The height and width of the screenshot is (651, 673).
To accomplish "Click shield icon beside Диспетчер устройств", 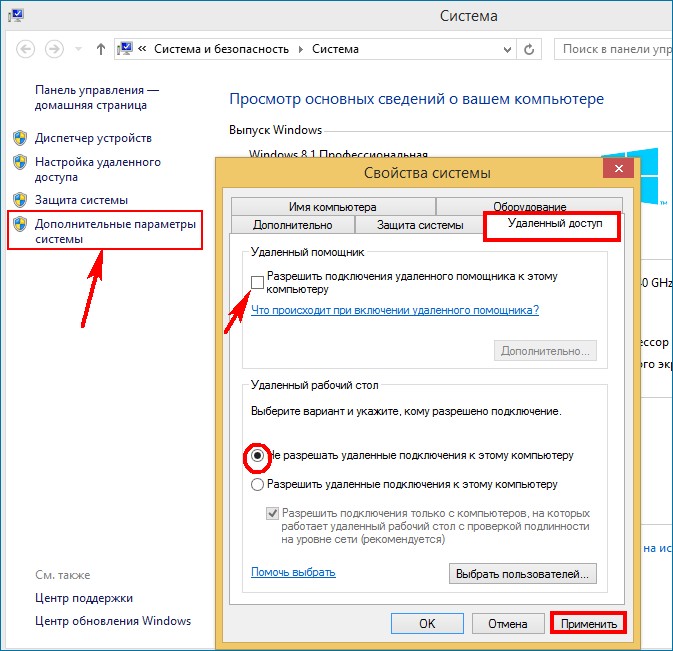I will (20, 137).
